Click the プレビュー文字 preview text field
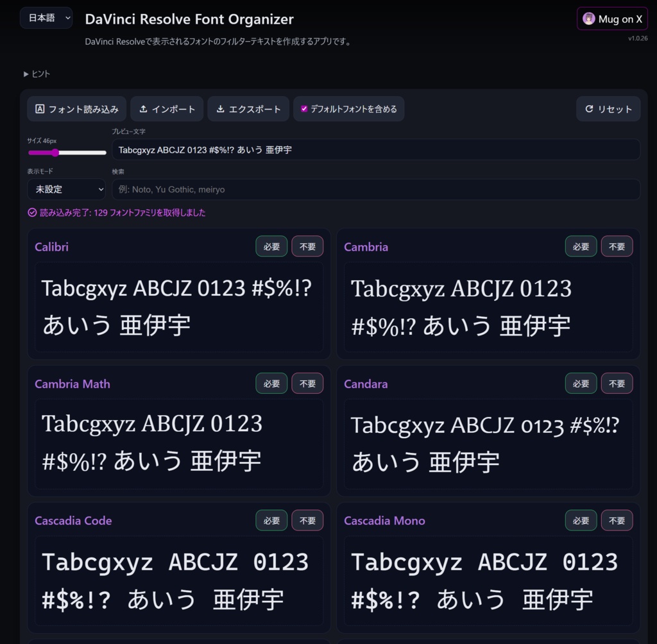The image size is (657, 644). [x=376, y=149]
